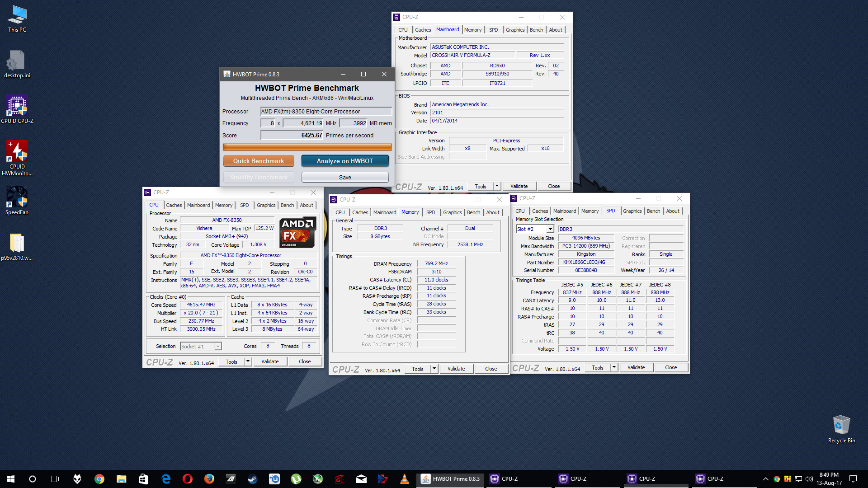Open taskbar clock showing 8:49 PM
Screen dimensions: 868x488
click(x=829, y=479)
